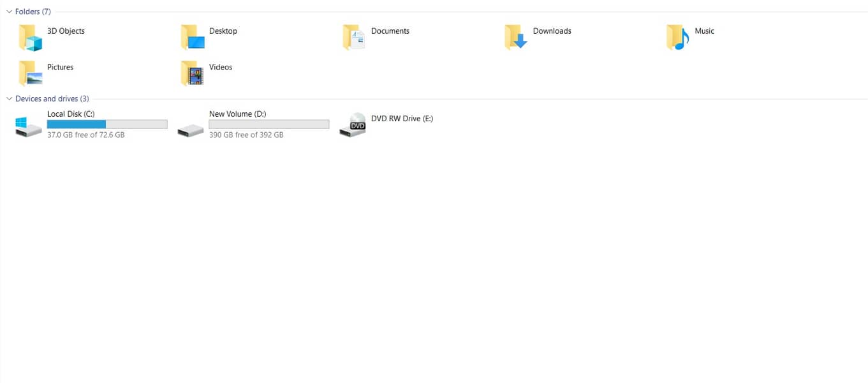This screenshot has height=383, width=868.
Task: Collapse the Devices and drives chevron
Action: 9,98
